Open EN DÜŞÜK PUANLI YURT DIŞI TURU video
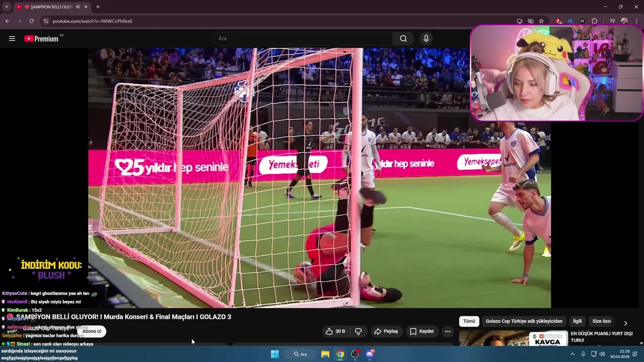644x362 pixels. pos(601,337)
